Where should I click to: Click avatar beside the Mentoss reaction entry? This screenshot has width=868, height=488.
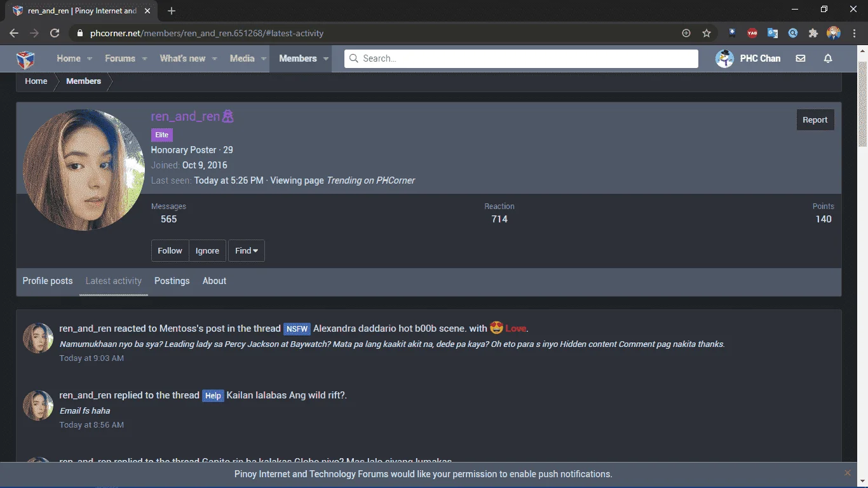38,338
